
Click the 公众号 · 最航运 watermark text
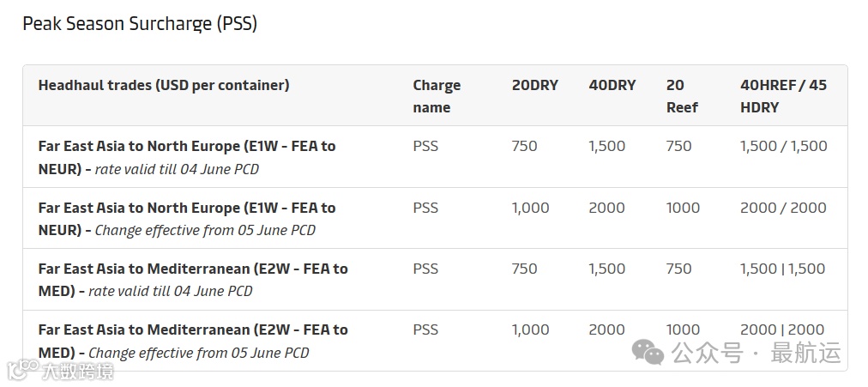click(756, 353)
